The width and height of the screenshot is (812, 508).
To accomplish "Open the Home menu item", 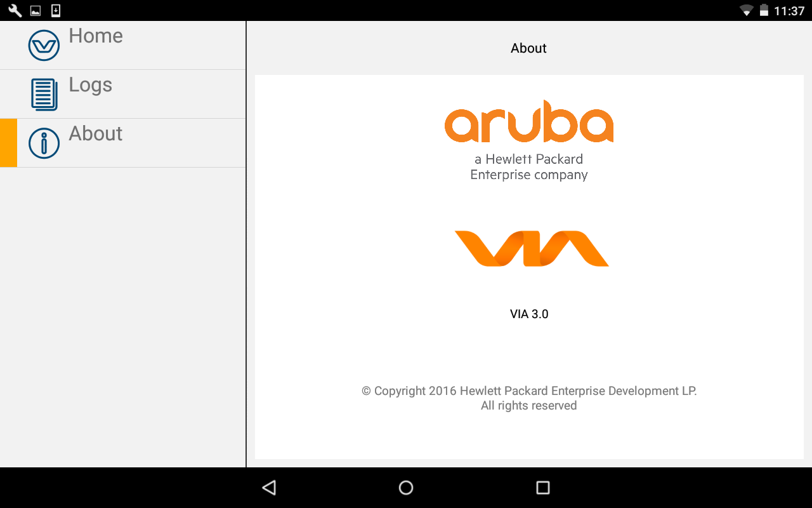I will tap(122, 45).
